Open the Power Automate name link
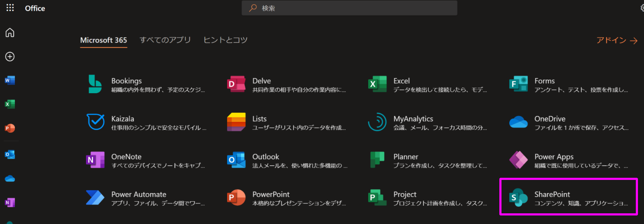This screenshot has width=644, height=224. click(139, 194)
